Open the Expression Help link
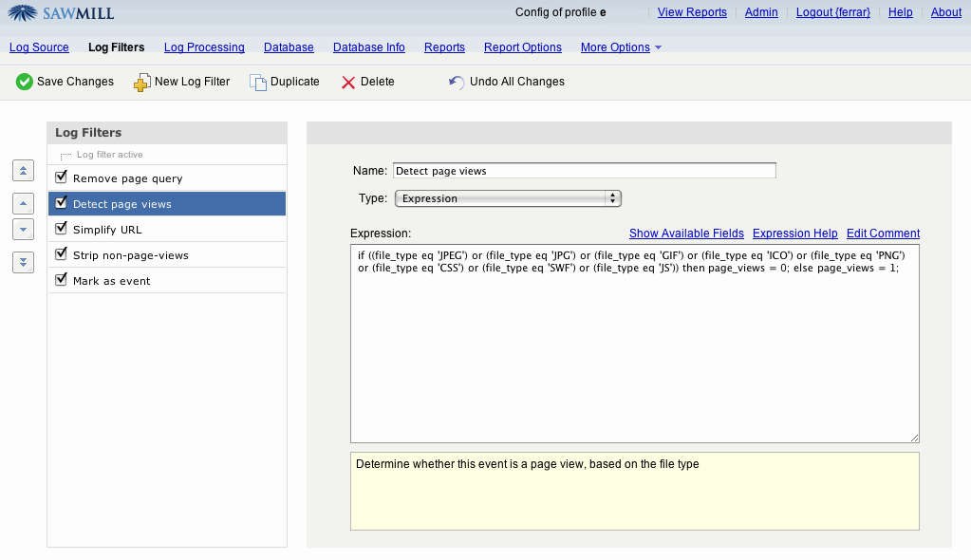971x560 pixels. pyautogui.click(x=794, y=233)
